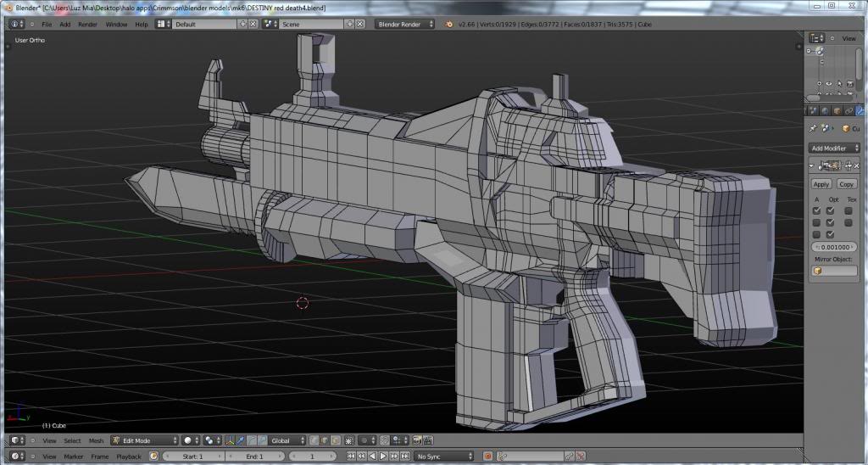Click the current frame 1 field
The height and width of the screenshot is (465, 868).
[312, 457]
